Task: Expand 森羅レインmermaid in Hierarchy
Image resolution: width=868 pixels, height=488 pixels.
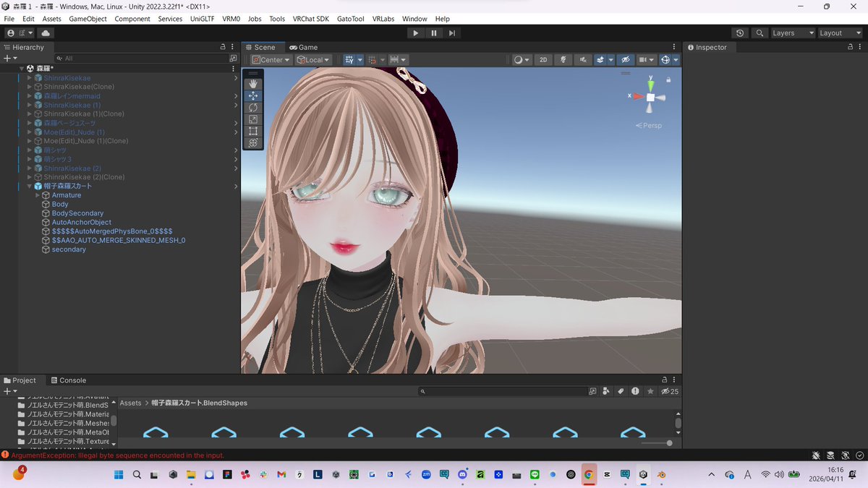Action: (x=30, y=95)
